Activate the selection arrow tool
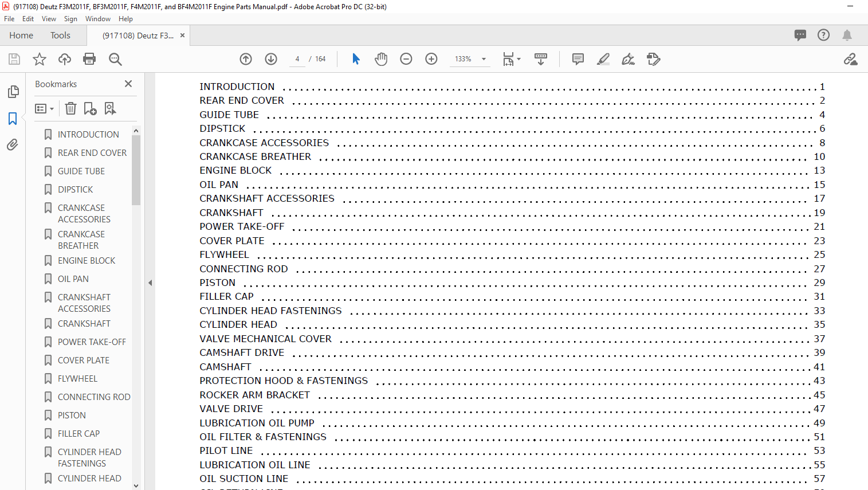 coord(356,59)
